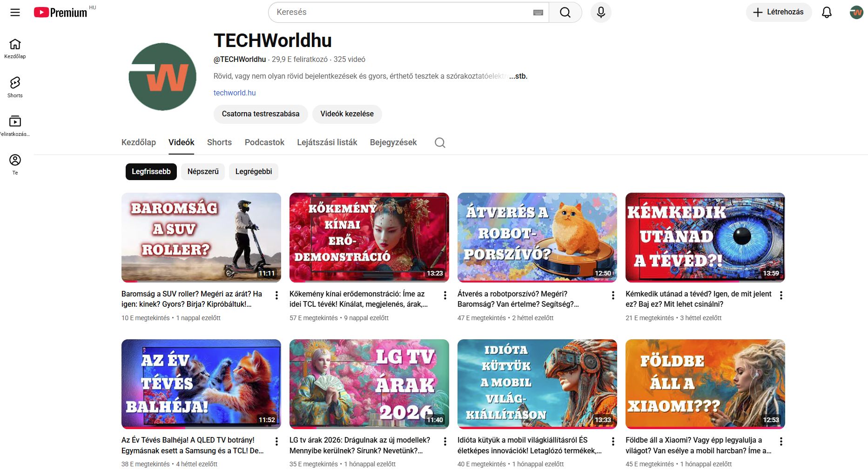
Task: Open Feliratkozások in sidebar
Action: click(x=15, y=126)
